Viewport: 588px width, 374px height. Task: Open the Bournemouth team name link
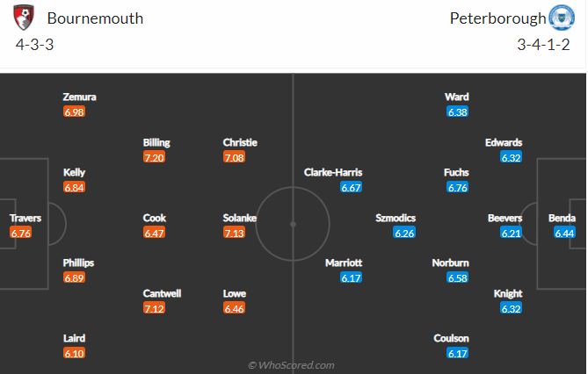click(95, 18)
